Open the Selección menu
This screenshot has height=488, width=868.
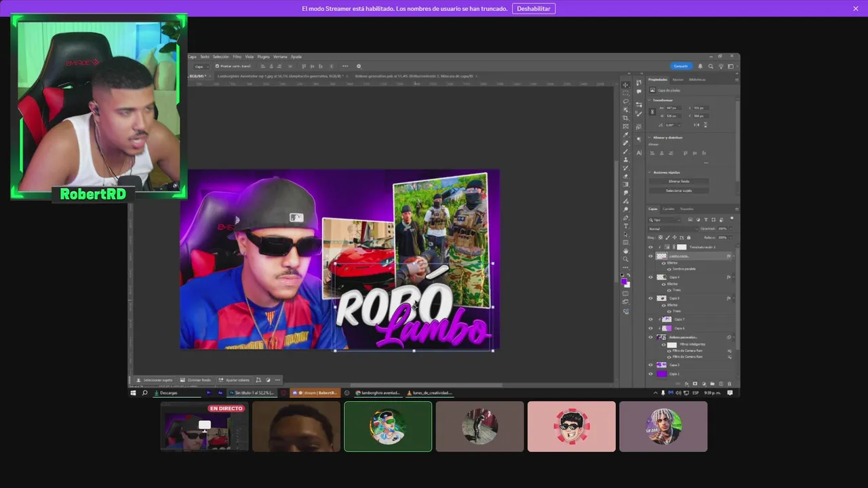pyautogui.click(x=221, y=57)
